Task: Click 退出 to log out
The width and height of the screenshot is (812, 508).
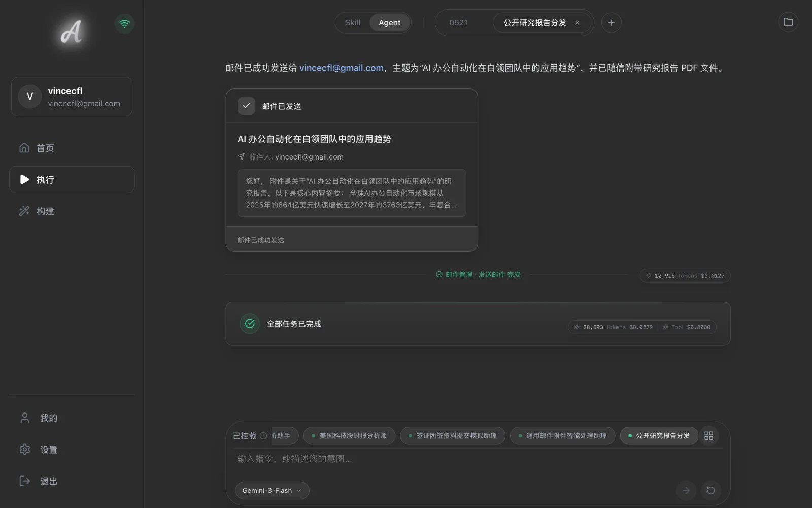Action: tap(72, 481)
